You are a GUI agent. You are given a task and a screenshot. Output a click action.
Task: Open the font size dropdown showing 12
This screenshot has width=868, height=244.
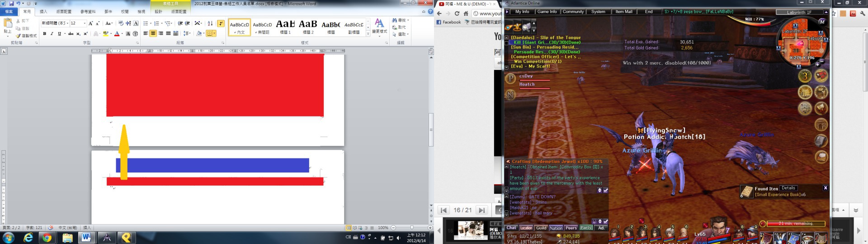point(84,23)
